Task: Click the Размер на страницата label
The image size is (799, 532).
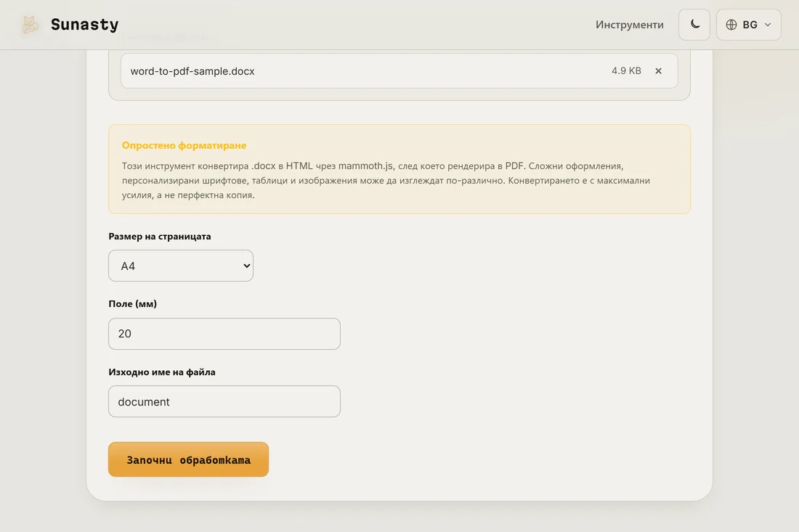Action: coord(160,236)
